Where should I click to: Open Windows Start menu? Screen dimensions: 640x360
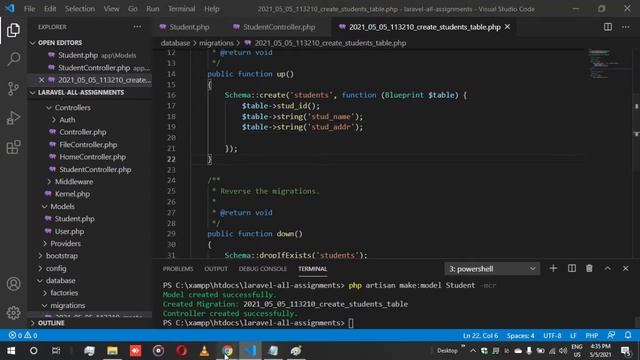pyautogui.click(x=11, y=351)
